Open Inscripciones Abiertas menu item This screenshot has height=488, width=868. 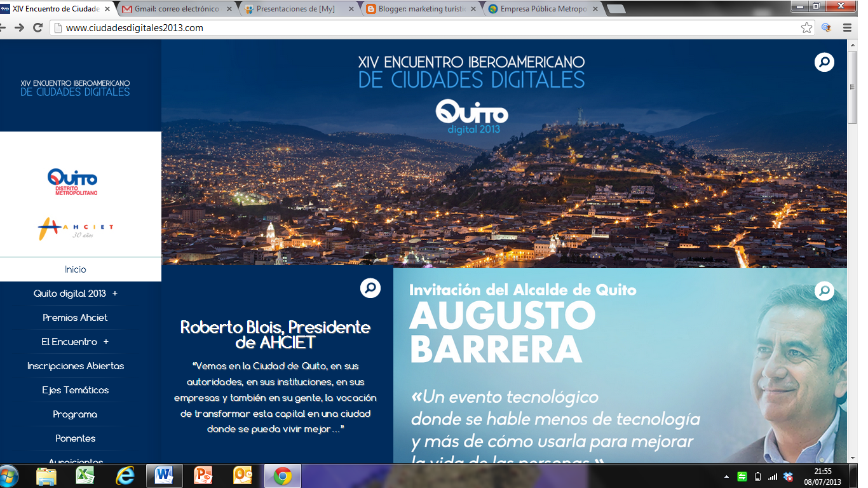pyautogui.click(x=75, y=366)
